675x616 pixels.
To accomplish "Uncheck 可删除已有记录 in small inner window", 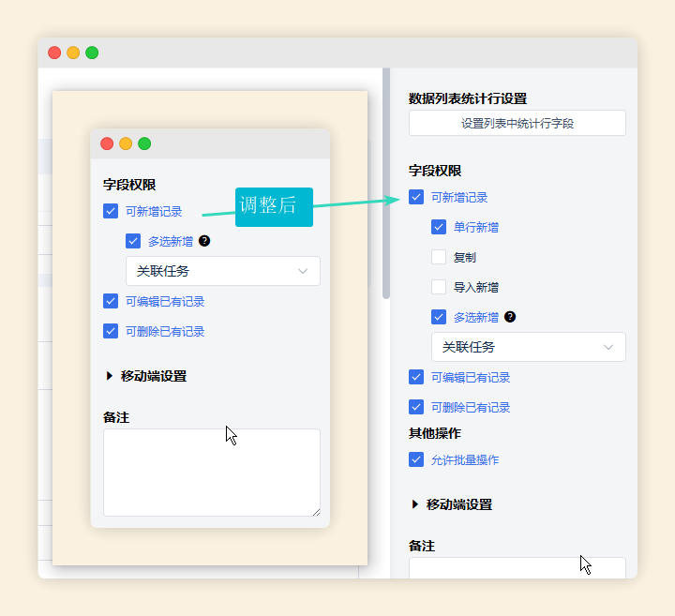I will click(111, 331).
